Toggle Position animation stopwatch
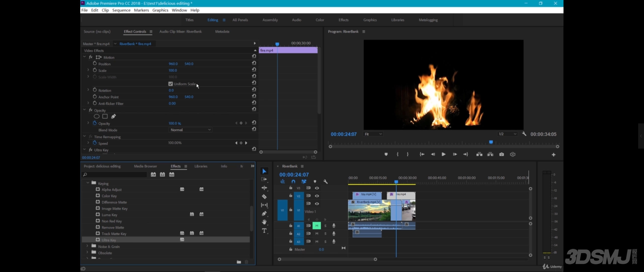644x272 pixels. click(x=95, y=63)
